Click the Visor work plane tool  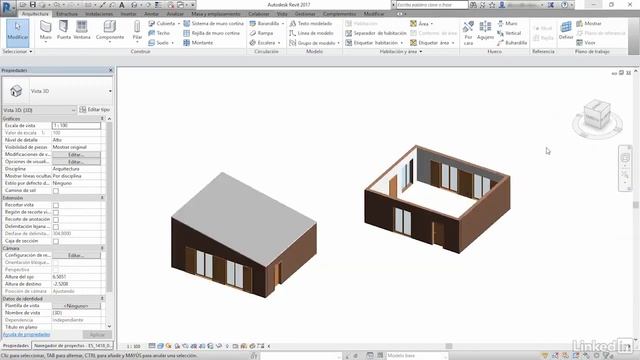coord(586,42)
